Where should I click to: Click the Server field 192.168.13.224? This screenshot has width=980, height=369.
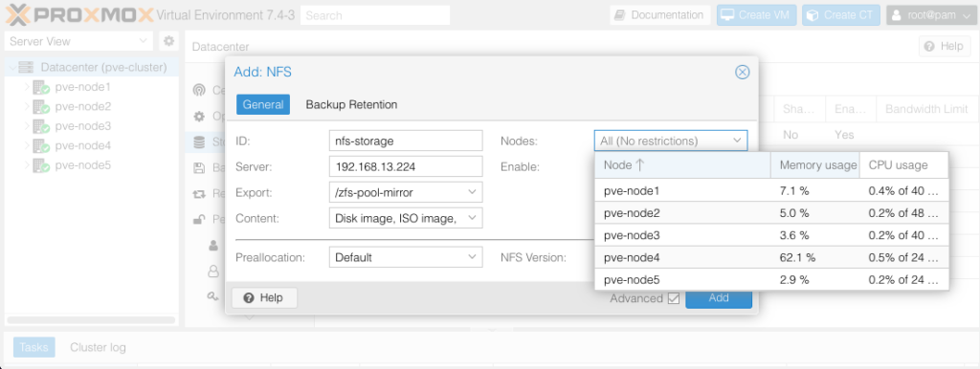[x=406, y=166]
